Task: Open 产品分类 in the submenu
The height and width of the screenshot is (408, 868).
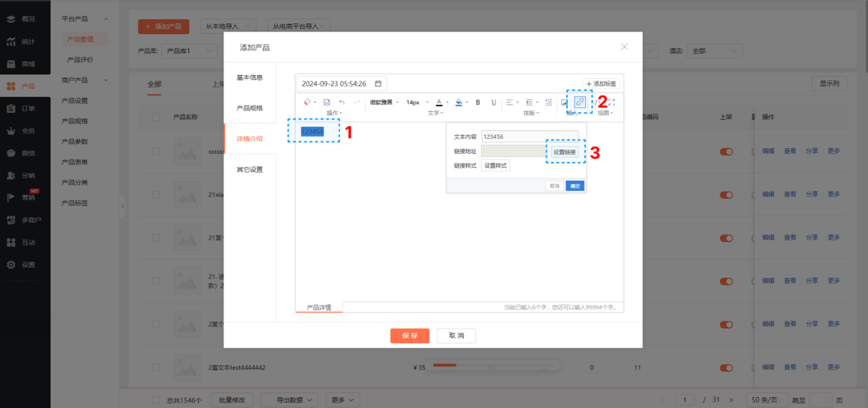Action: [x=75, y=183]
